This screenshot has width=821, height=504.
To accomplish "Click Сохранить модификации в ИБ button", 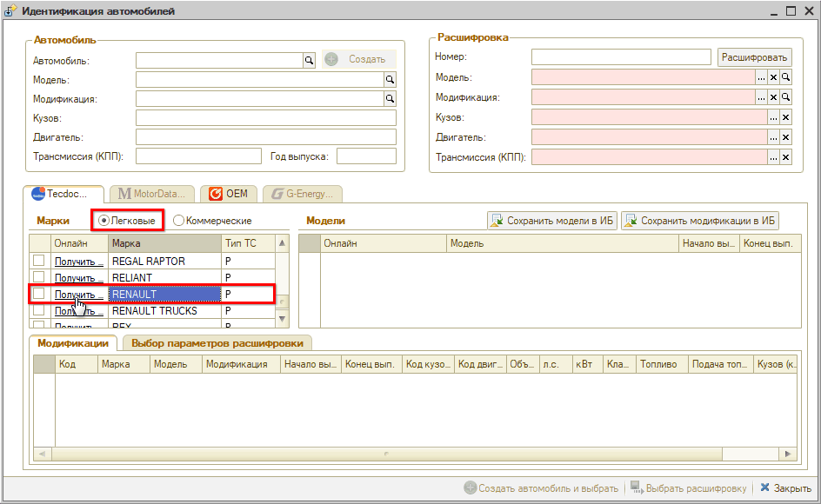I will tap(699, 221).
